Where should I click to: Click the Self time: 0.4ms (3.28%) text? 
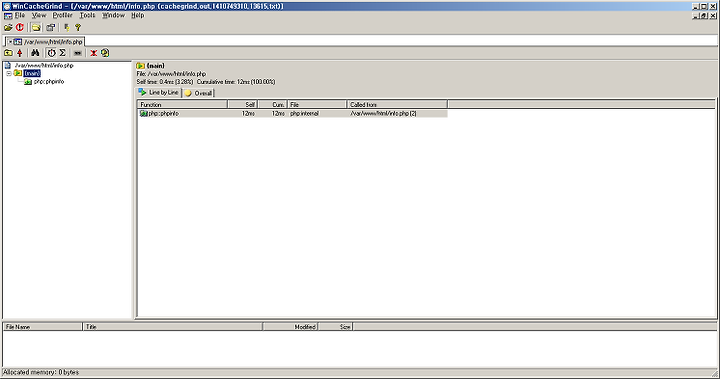tap(165, 82)
